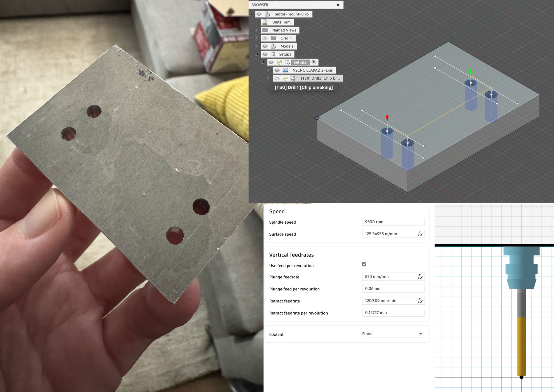Image resolution: width=554 pixels, height=392 pixels.
Task: Select the Setup2 tree item
Action: [x=300, y=62]
